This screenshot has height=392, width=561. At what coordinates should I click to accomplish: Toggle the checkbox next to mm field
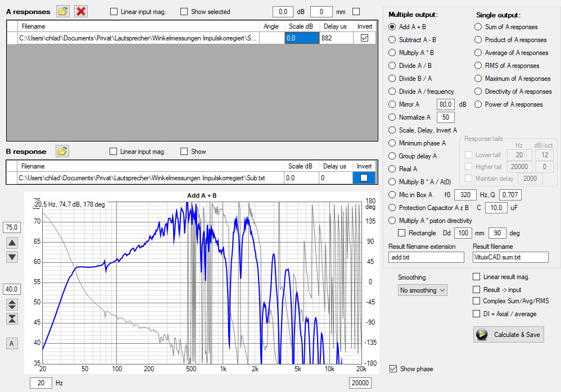(x=356, y=12)
